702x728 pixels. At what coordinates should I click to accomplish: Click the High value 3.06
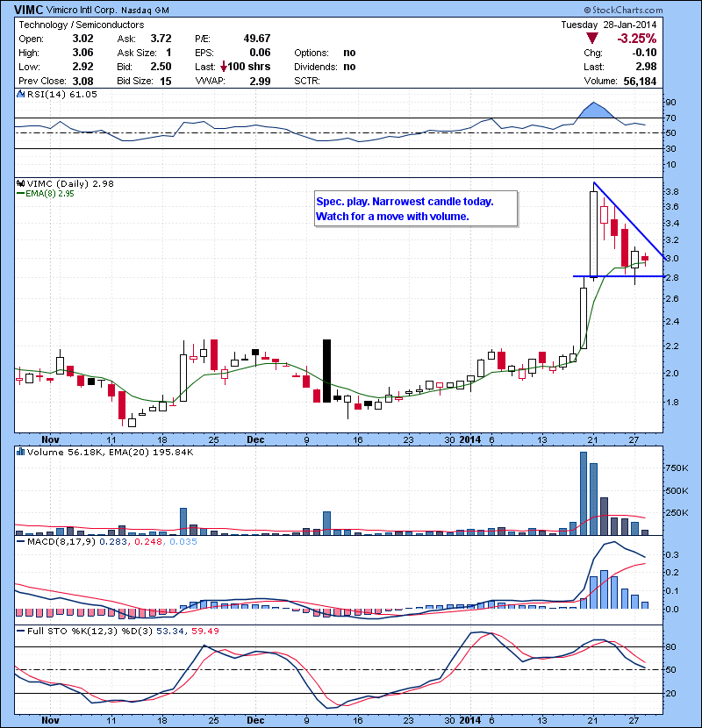click(x=82, y=53)
